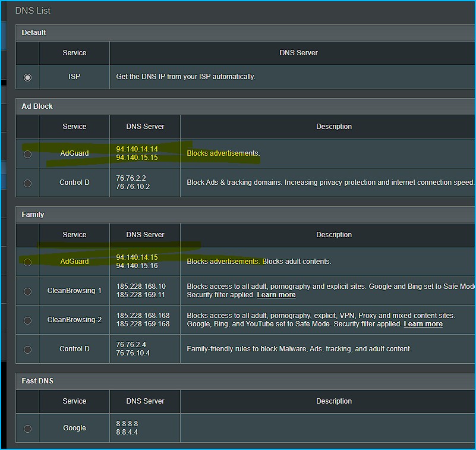Click 'Get the DNS IP from your ISP automatically' text
Viewport: 476px width, 450px height.
[x=185, y=77]
